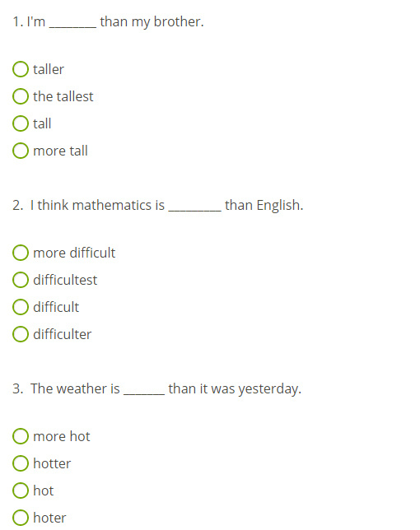Choose 'more difficult' for question 2
Screen dimensions: 420x530
21,253
